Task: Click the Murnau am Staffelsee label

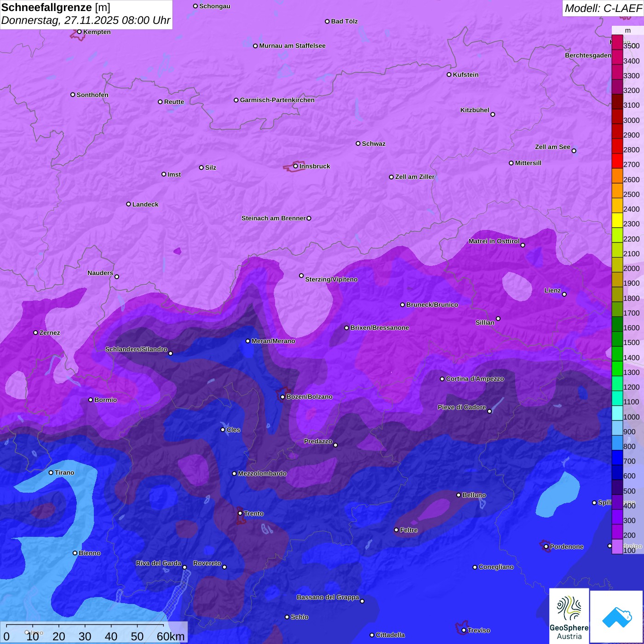Action: pos(293,46)
